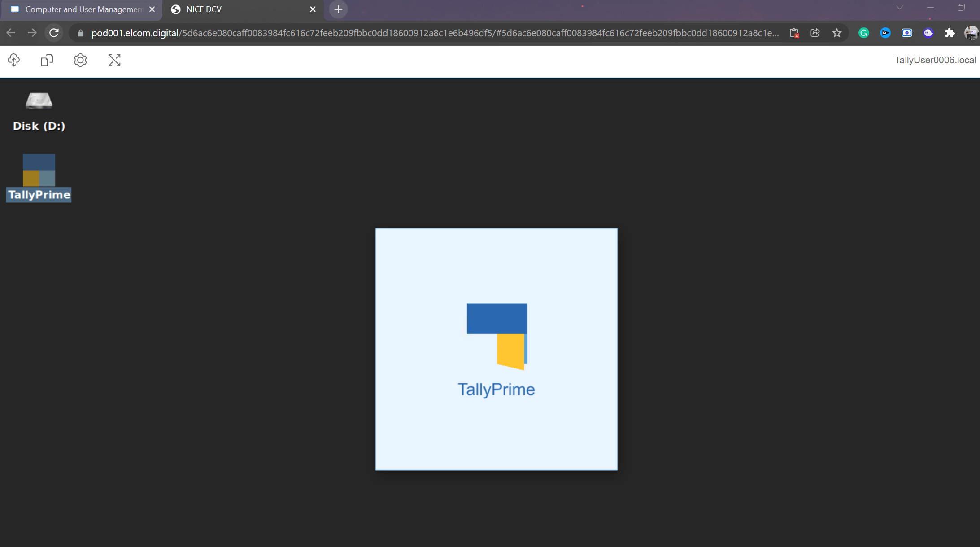Restore down the browser window
This screenshot has width=980, height=547.
pos(961,8)
